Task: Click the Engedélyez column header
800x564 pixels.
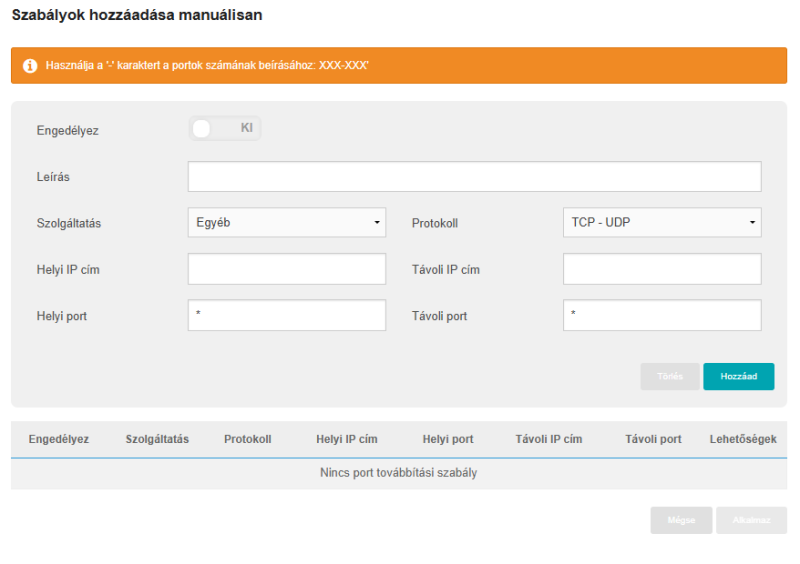Action: point(59,439)
